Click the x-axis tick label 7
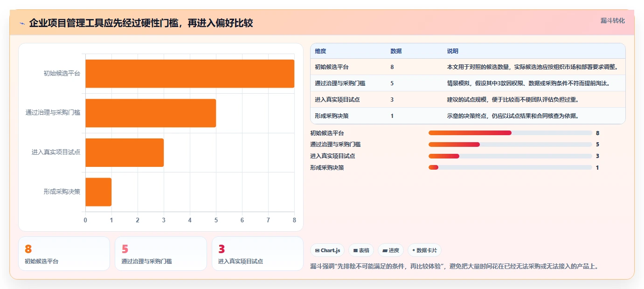Screen dimensions: 644x289 [268, 220]
